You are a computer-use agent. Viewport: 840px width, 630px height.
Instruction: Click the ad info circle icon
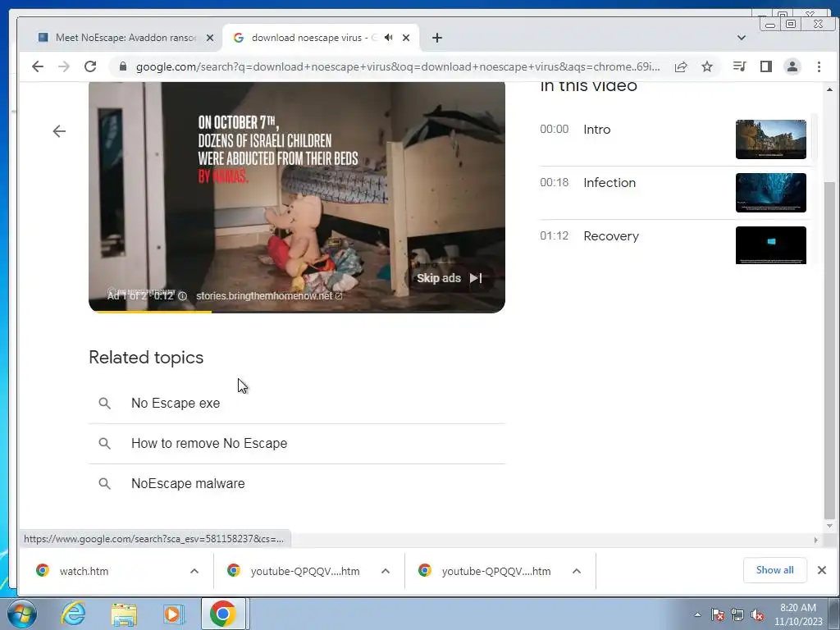click(182, 295)
